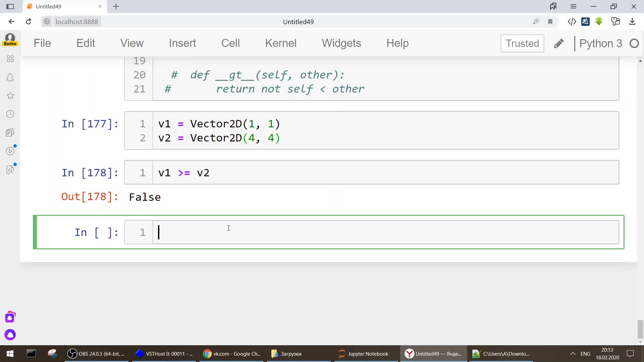The image size is (644, 362).
Task: Open the sidebar favorites star
Action: 10,96
